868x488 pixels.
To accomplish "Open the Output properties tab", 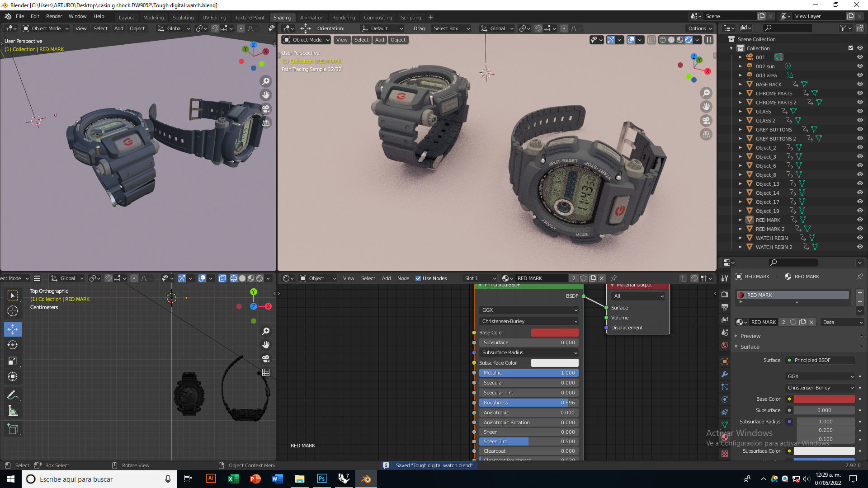I will coord(725,307).
